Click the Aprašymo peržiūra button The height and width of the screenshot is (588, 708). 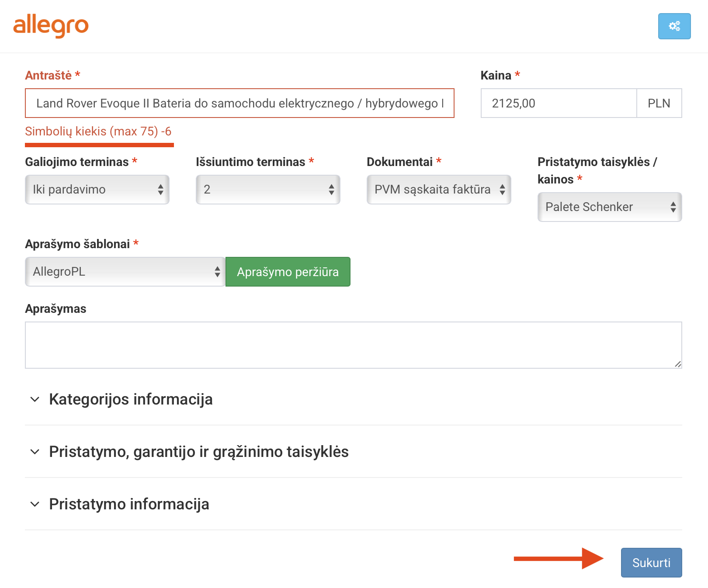click(x=288, y=272)
